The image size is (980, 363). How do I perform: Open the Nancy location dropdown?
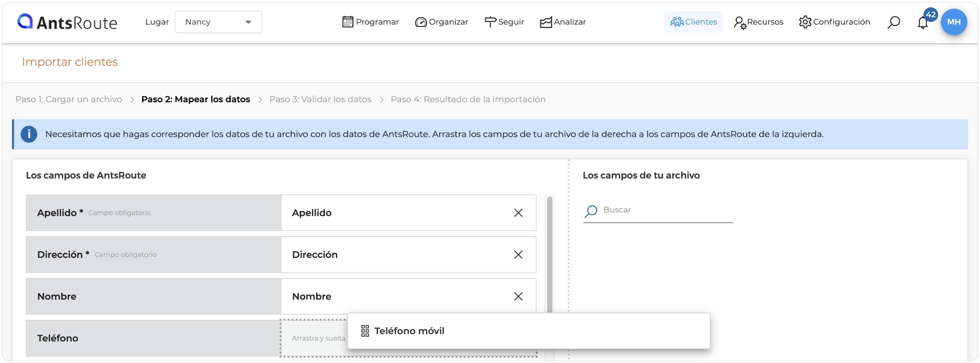tap(218, 22)
